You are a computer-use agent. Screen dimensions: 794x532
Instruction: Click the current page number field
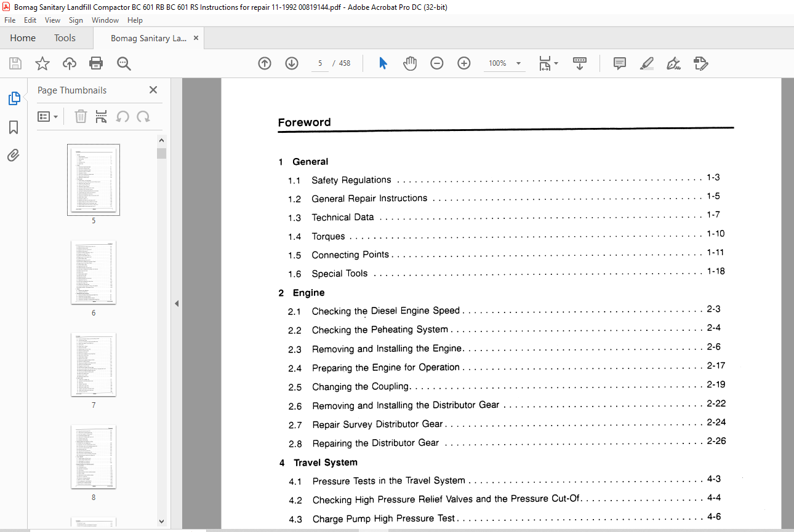[x=320, y=63]
